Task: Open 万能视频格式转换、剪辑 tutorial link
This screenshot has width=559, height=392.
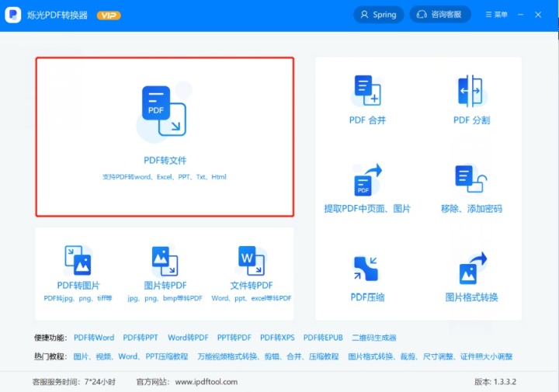Action: pyautogui.click(x=268, y=356)
